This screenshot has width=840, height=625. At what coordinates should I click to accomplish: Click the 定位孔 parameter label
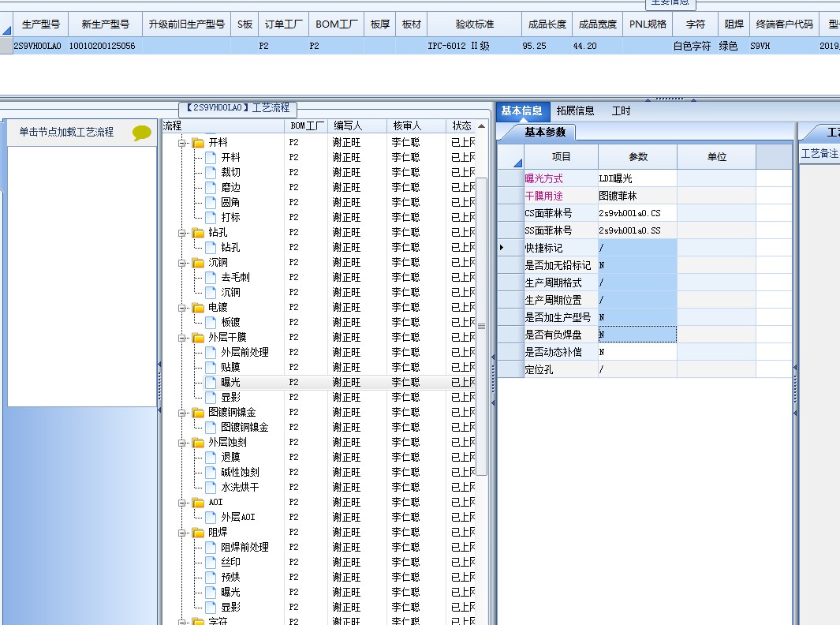539,369
